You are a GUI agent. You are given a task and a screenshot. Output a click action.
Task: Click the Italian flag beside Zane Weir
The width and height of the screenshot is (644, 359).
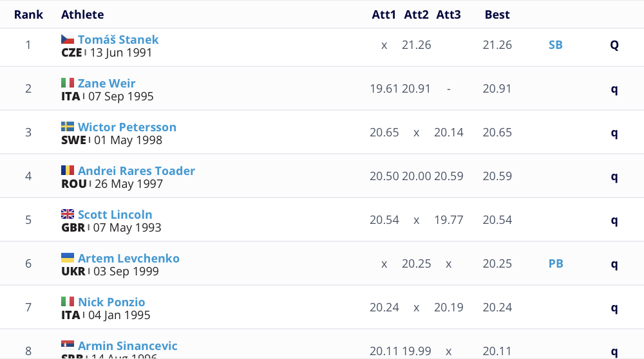pyautogui.click(x=68, y=83)
